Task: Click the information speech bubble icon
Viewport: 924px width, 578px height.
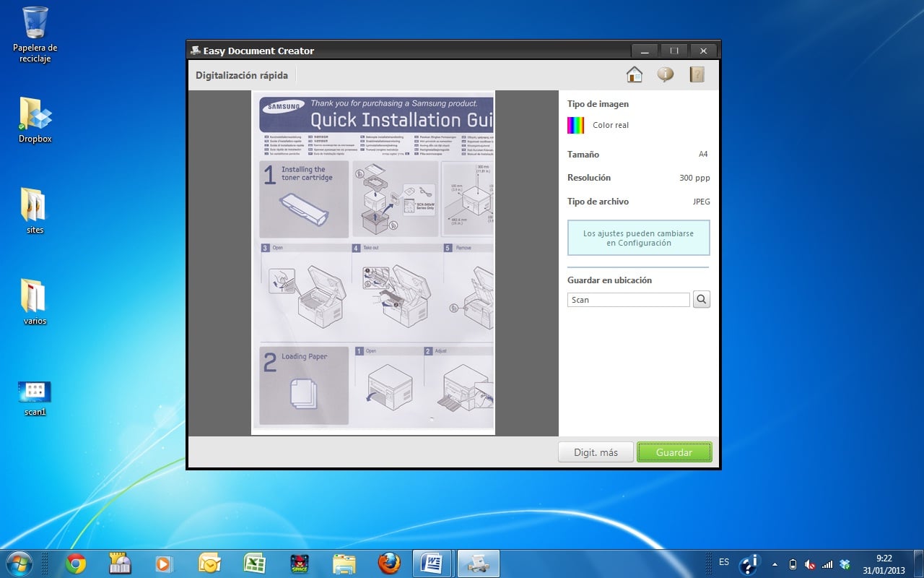Action: tap(665, 74)
